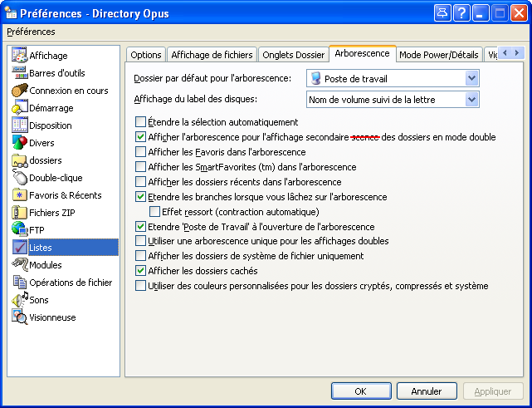Click the Fichiers ZIP icon

19,213
